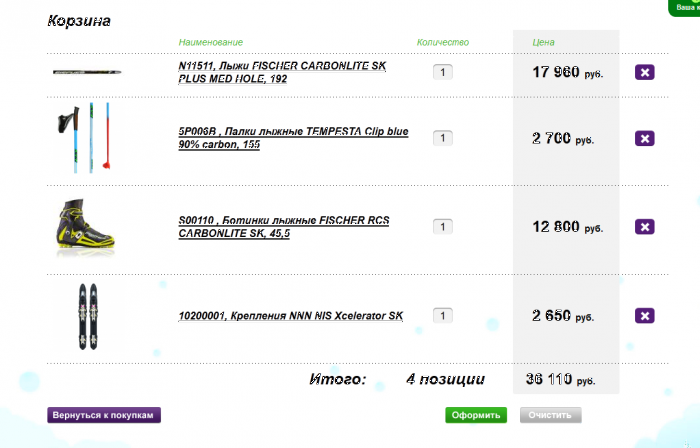Click the Вернуться к покупкам button
This screenshot has height=448, width=700.
point(104,415)
